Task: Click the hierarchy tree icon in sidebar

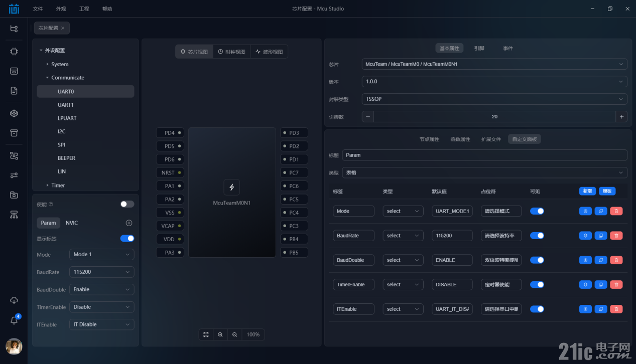Action: pyautogui.click(x=14, y=215)
